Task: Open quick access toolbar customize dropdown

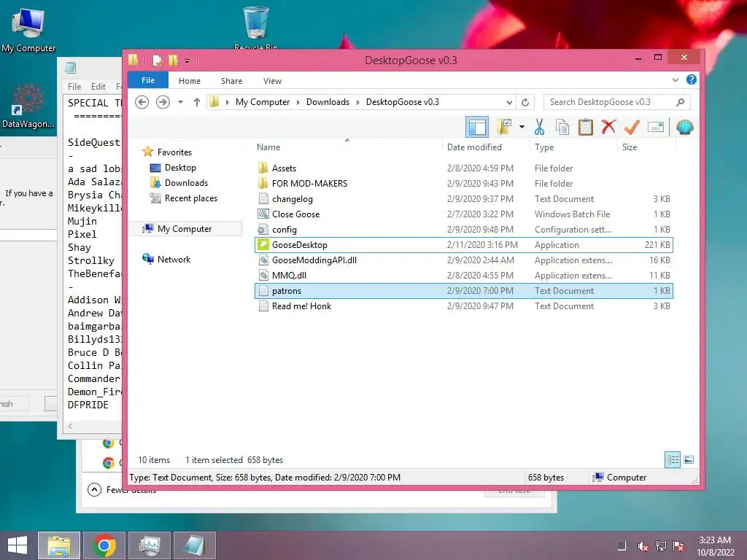Action: (187, 61)
